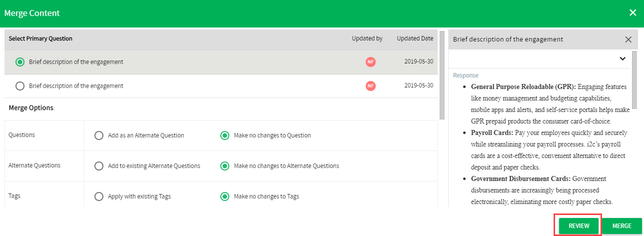The image size is (644, 236).
Task: Close the Merge Content dialog
Action: coord(633,12)
